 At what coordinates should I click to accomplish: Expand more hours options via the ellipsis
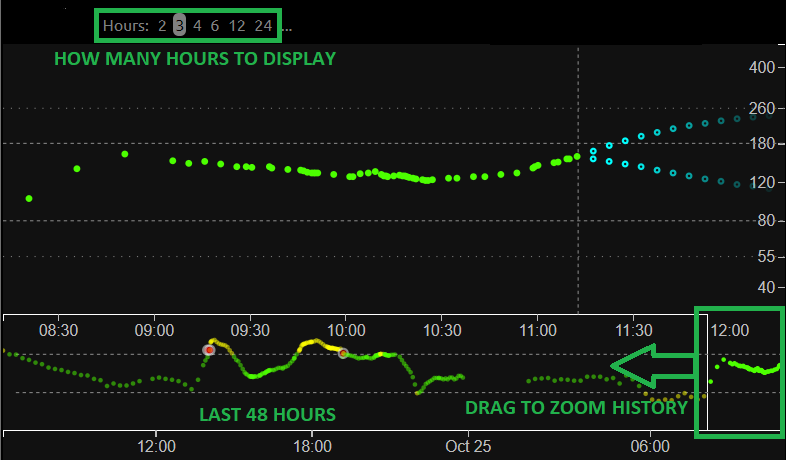pyautogui.click(x=287, y=29)
